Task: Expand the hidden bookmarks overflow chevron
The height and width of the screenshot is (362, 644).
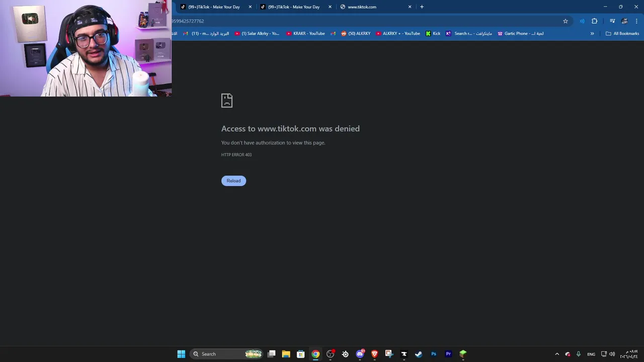Action: pos(592,34)
